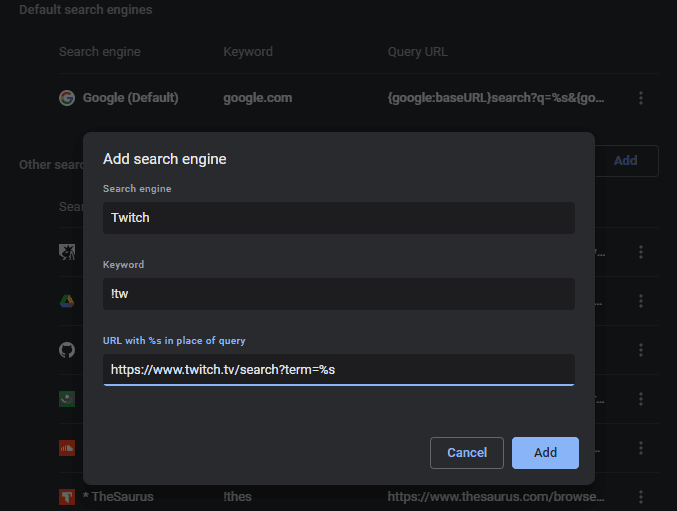Click the 'Search engine' label inside the dialog
This screenshot has height=511, width=677.
[137, 189]
